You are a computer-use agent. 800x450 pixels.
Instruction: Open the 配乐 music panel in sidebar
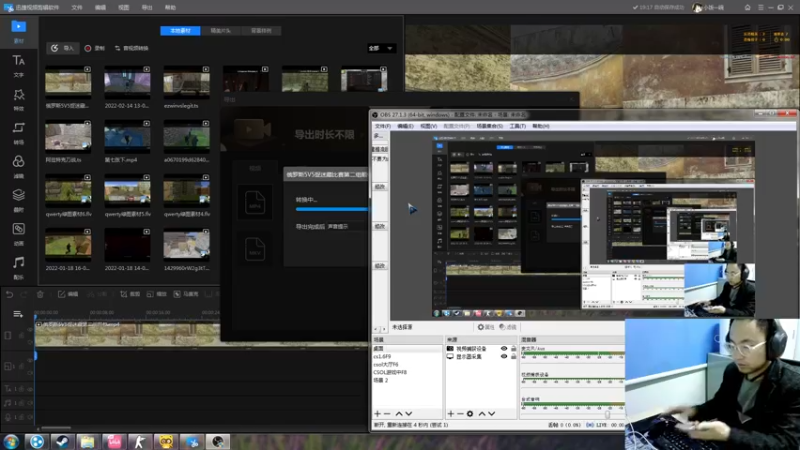click(18, 267)
